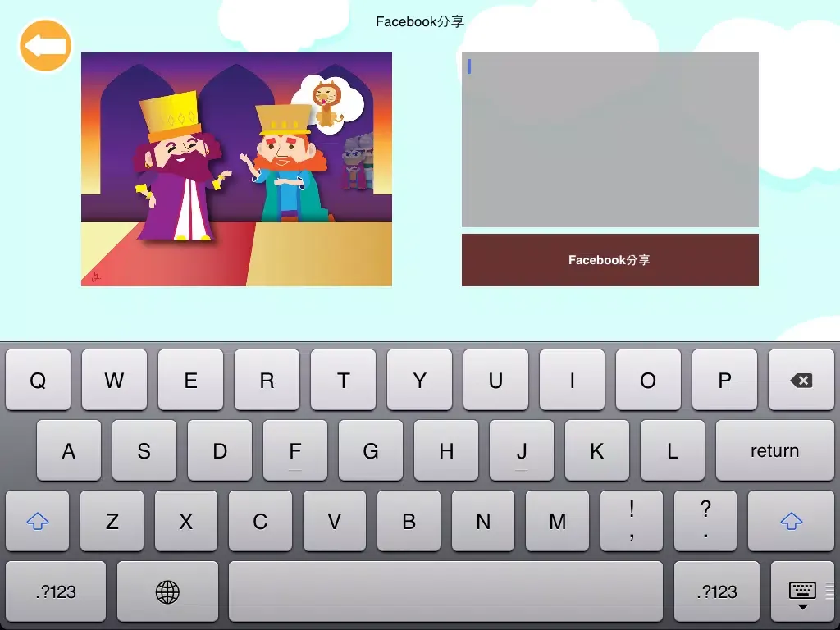The height and width of the screenshot is (630, 840).
Task: Tap the B key
Action: pos(409,521)
